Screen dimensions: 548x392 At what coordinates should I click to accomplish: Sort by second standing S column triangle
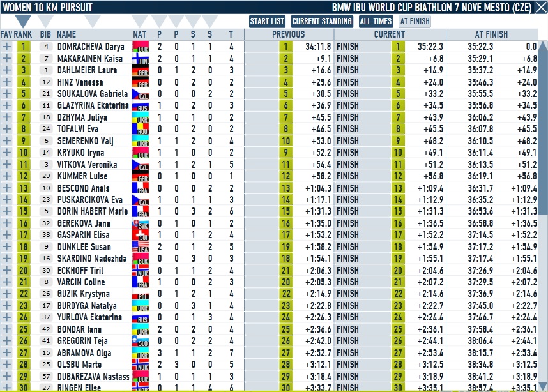point(209,21)
